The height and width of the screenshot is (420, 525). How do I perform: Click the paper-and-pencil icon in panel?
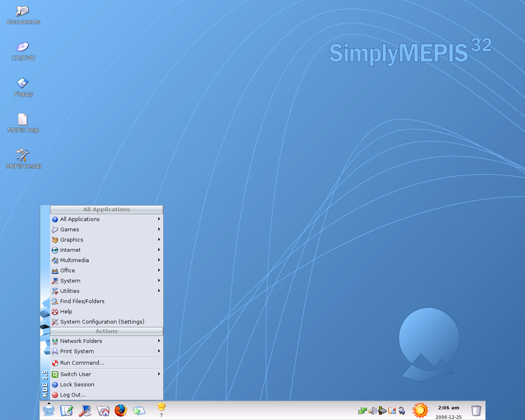pos(66,410)
